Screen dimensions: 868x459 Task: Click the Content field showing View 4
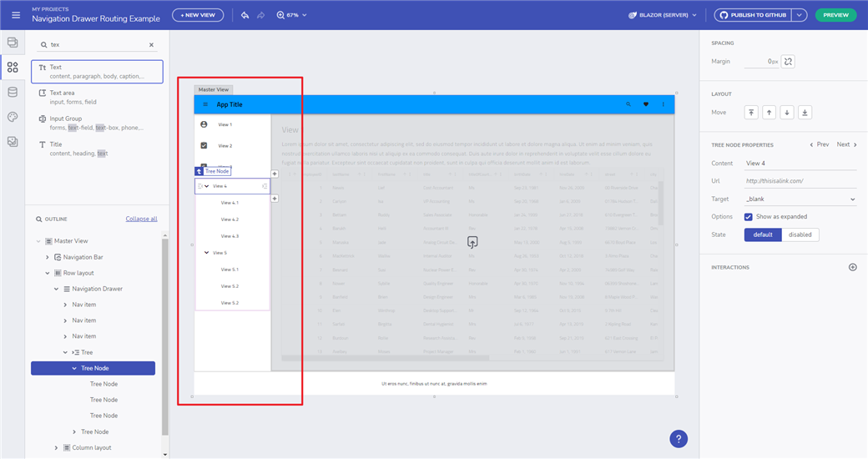pyautogui.click(x=800, y=164)
